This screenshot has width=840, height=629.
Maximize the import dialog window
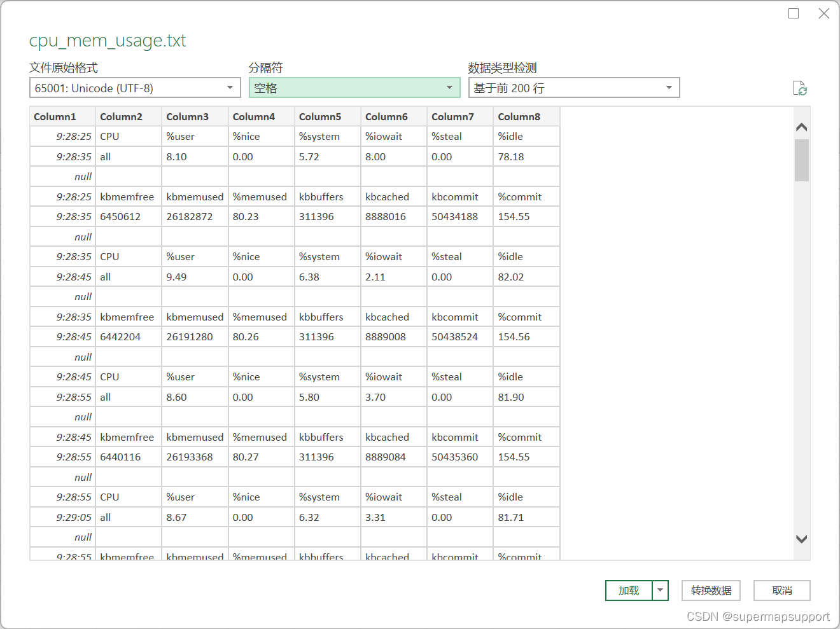click(794, 13)
